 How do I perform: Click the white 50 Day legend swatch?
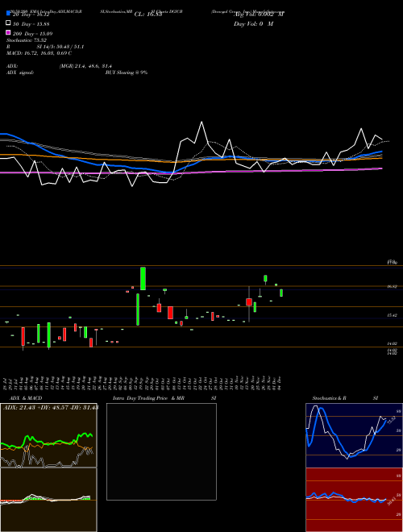click(x=8, y=23)
